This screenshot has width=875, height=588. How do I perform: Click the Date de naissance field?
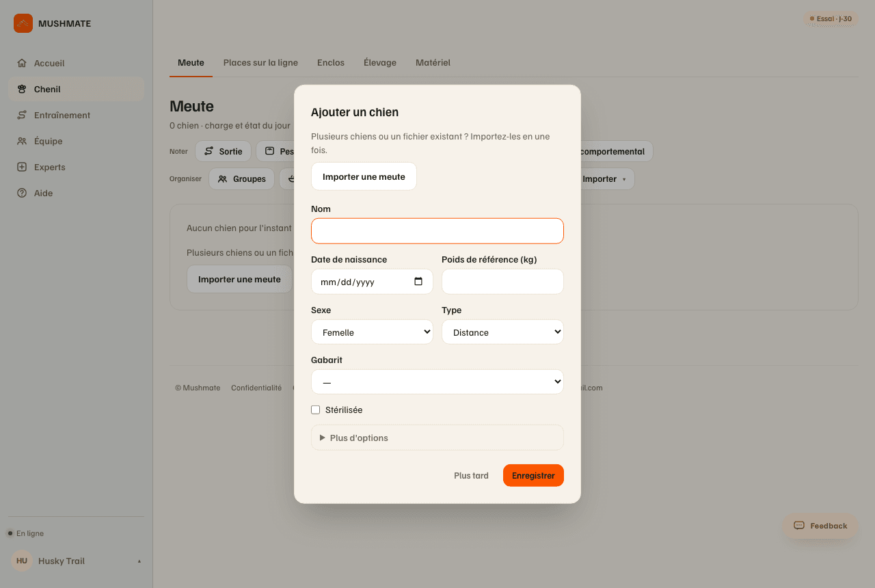372,282
